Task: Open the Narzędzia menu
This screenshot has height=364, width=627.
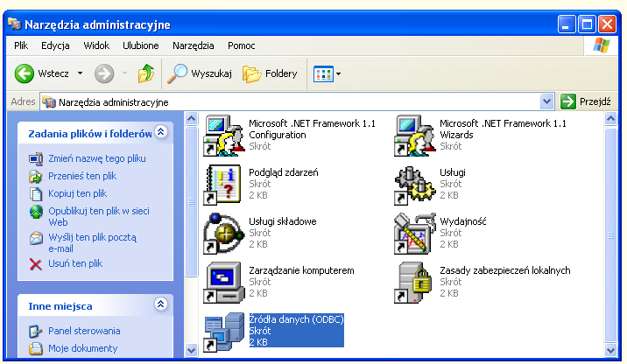Action: (x=194, y=45)
